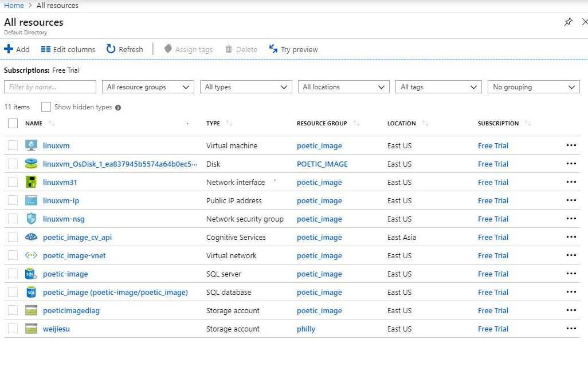Click the Add plus icon
Screen dimensions: 588x367
(9, 49)
